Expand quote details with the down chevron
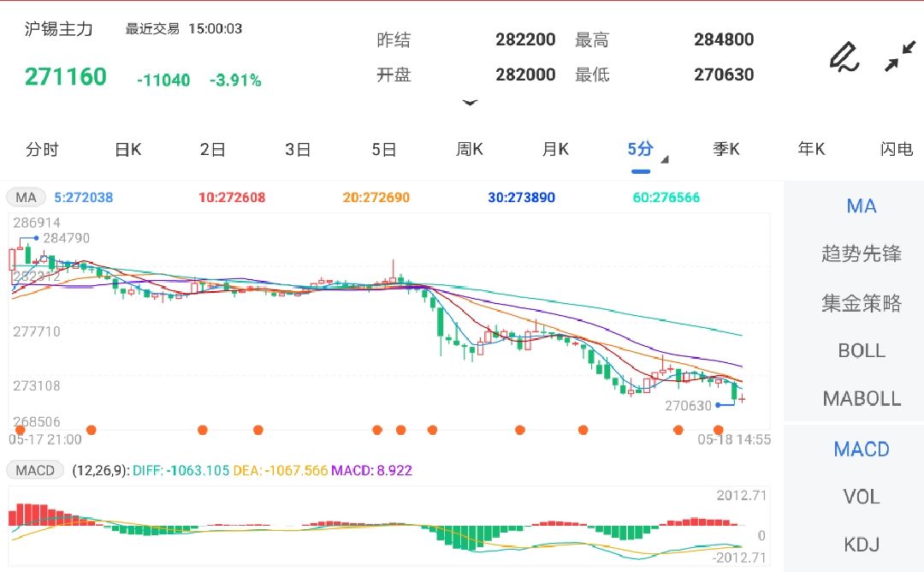The width and height of the screenshot is (924, 572). [x=469, y=102]
